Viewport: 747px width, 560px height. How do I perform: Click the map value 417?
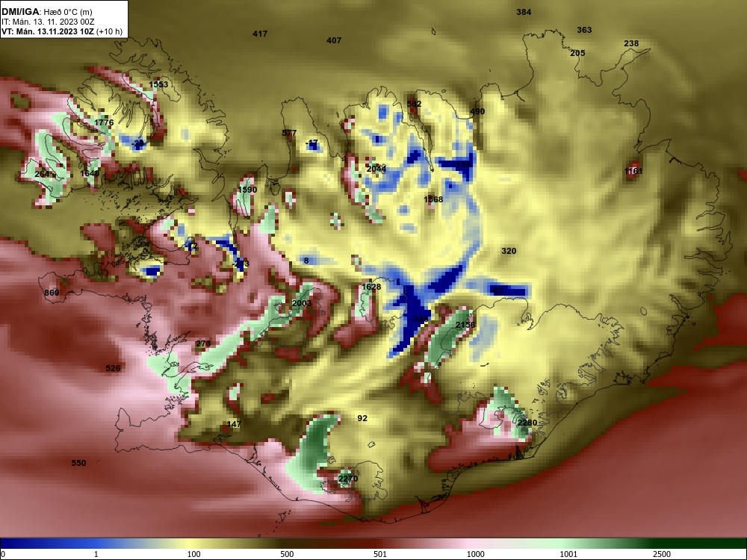pos(260,34)
